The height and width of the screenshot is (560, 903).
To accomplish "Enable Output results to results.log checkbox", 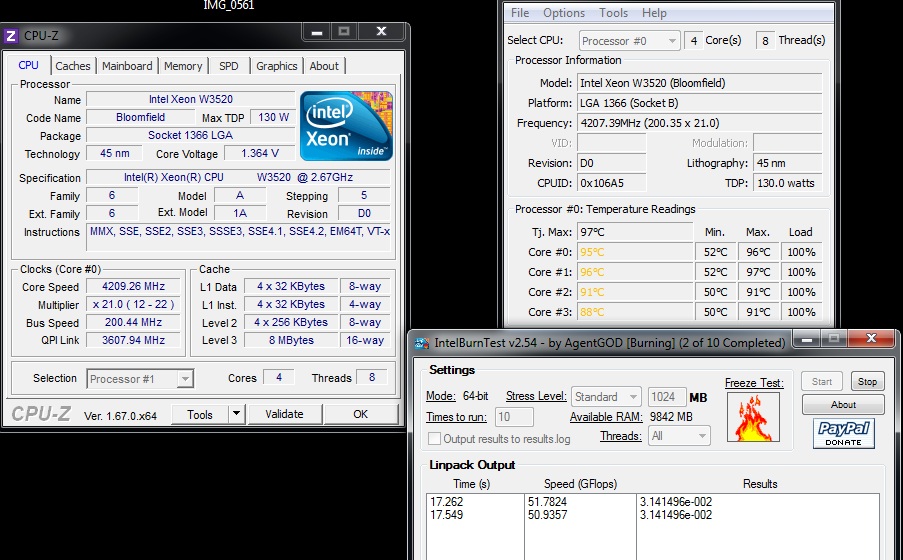I will (x=434, y=439).
